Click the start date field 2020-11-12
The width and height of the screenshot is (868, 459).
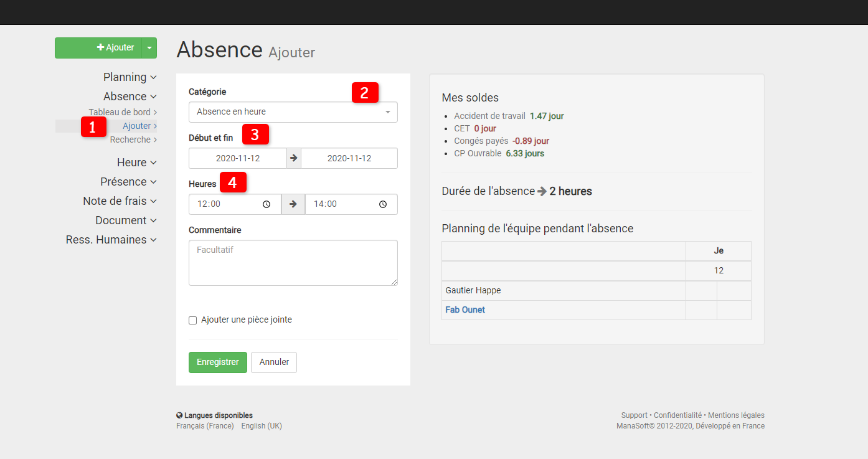click(x=238, y=158)
